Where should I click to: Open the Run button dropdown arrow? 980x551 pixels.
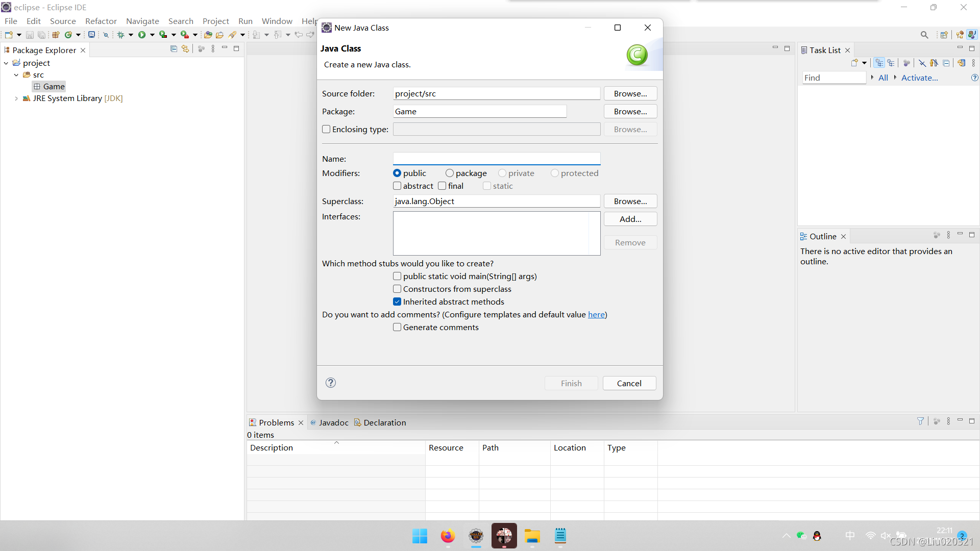pos(152,35)
